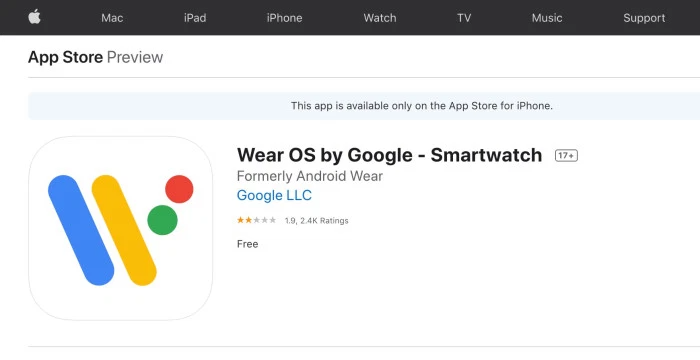Screen dimensions: 700x360
Task: Click TV in the navigation bar
Action: point(464,18)
